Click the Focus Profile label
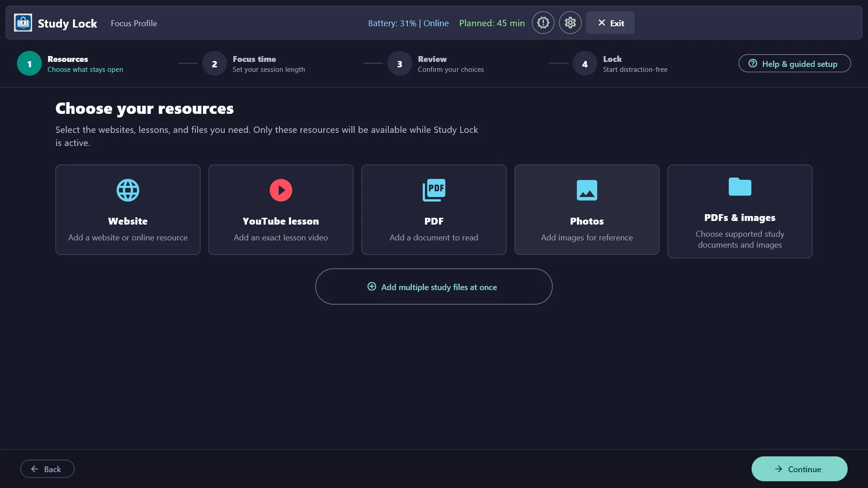The image size is (868, 488). click(x=134, y=23)
